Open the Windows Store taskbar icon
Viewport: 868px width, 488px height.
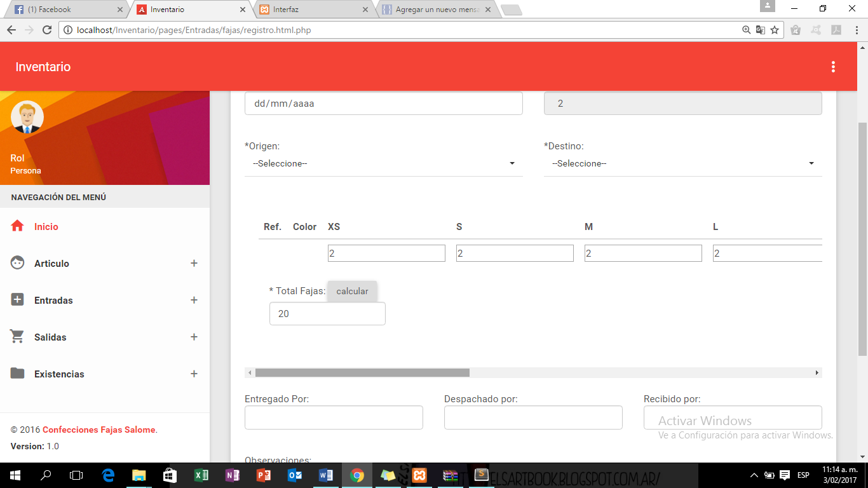170,475
